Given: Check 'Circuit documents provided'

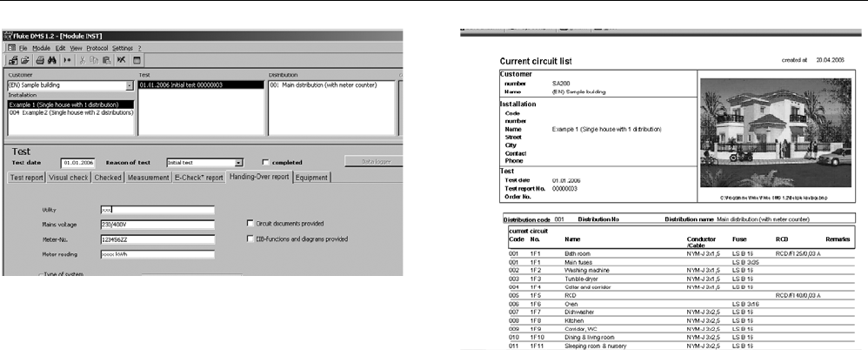Looking at the screenshot, I should click(250, 223).
